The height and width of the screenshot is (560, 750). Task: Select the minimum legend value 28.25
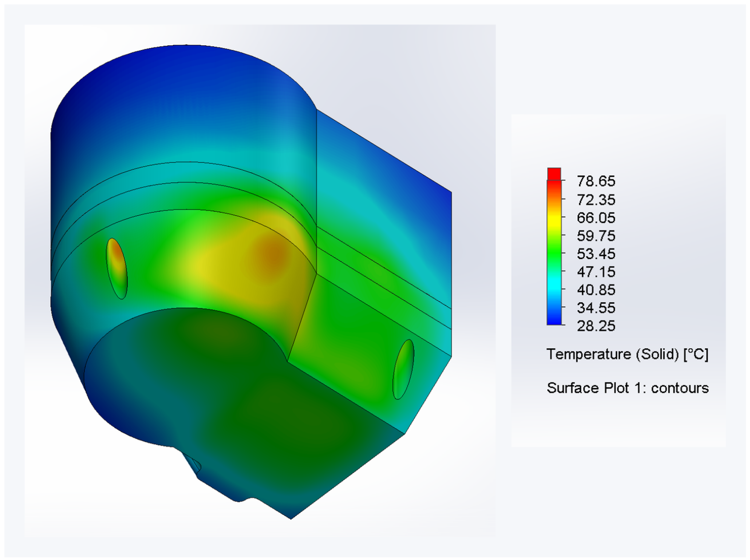tap(596, 326)
